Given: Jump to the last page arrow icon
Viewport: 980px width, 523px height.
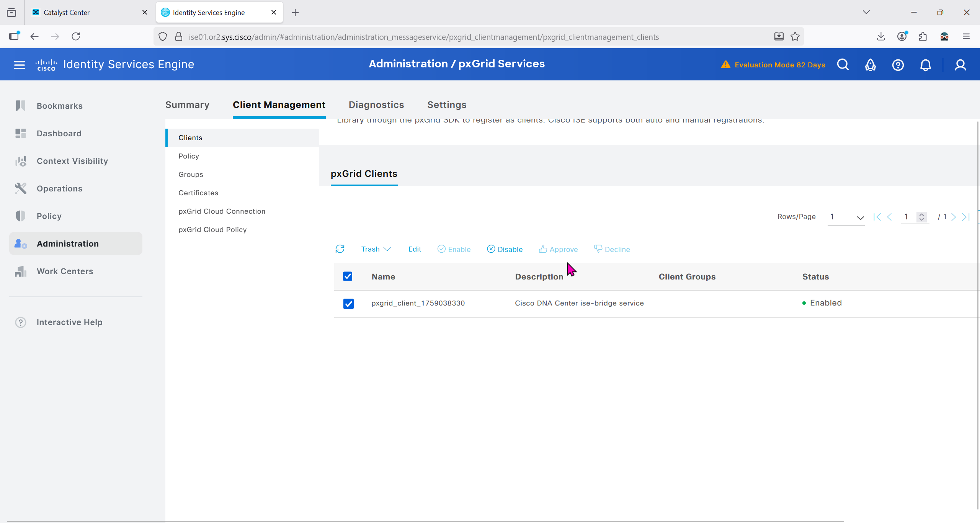Looking at the screenshot, I should click(x=965, y=217).
